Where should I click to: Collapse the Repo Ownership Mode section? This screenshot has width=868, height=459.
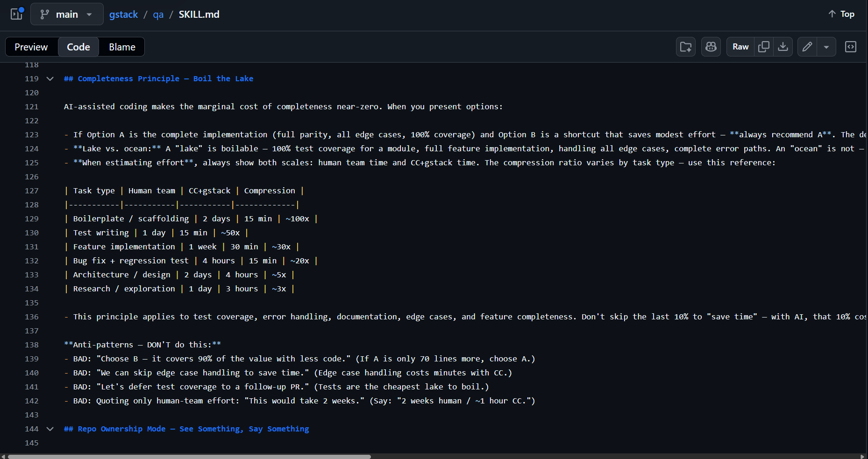[50, 429]
